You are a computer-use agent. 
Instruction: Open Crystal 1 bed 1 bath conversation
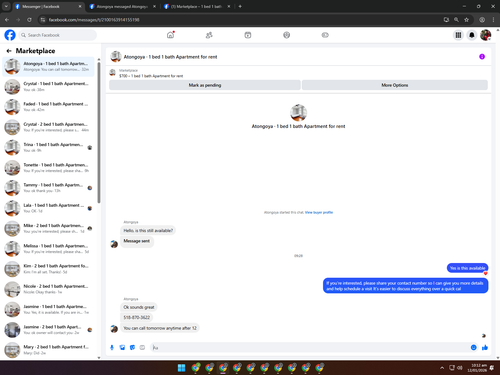[49, 87]
